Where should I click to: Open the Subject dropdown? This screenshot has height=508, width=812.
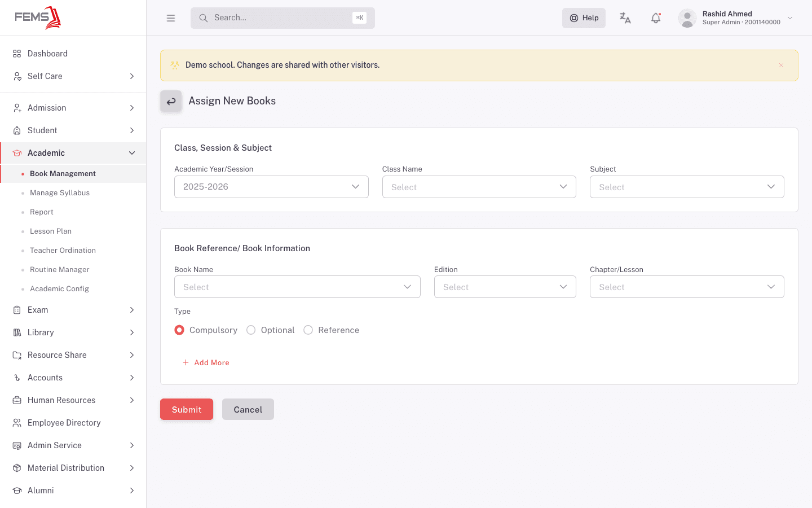[x=687, y=187]
